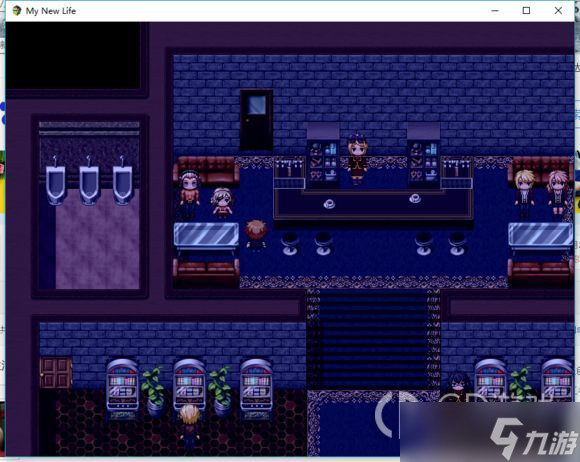Select the black door with a window
The height and width of the screenshot is (462, 580).
click(256, 120)
